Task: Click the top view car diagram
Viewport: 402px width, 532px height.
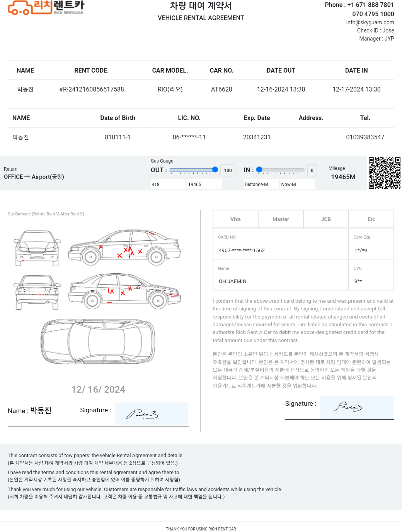Action: tap(98, 342)
